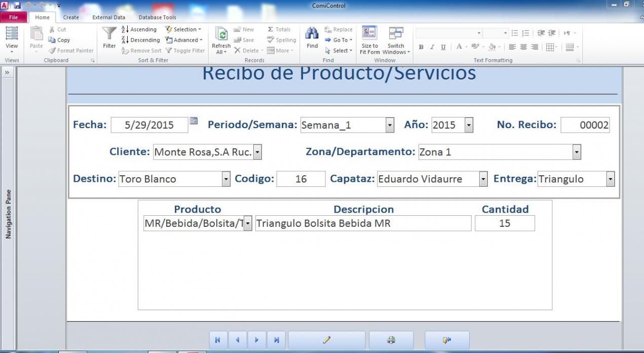
Task: Click New record in Records group
Action: 244,30
